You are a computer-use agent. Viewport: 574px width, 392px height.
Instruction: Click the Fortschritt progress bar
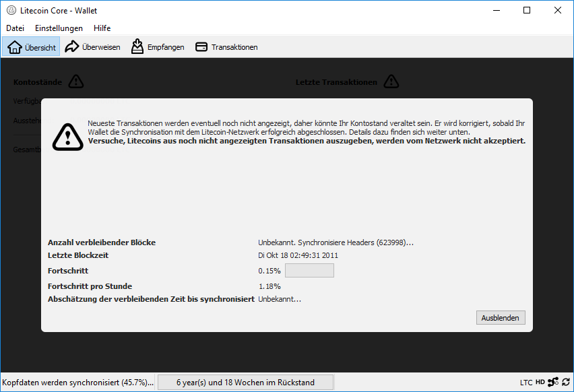click(309, 271)
